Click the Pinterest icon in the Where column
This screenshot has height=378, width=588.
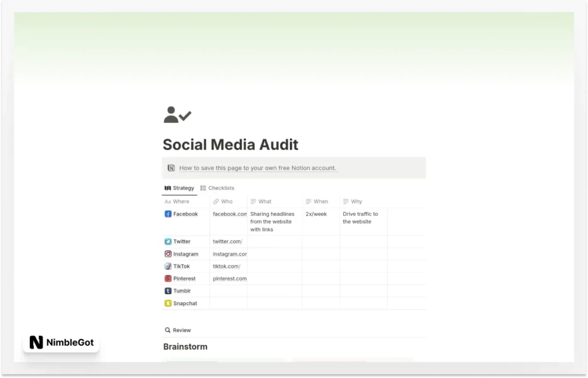(x=168, y=279)
